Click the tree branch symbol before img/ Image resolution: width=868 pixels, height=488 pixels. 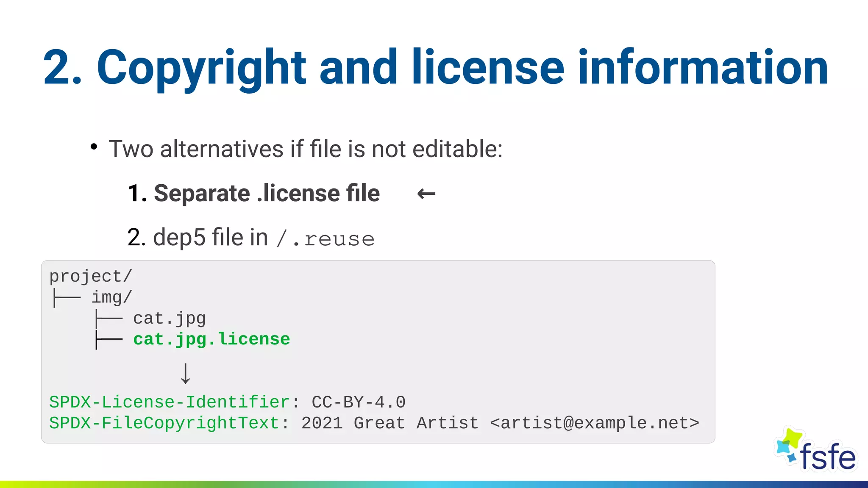66,298
